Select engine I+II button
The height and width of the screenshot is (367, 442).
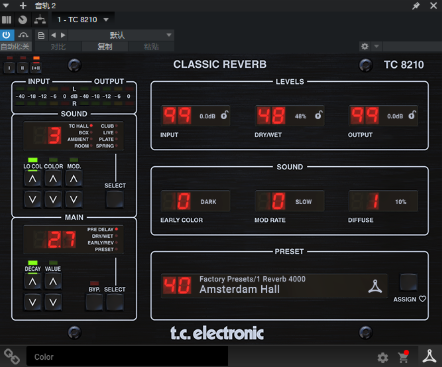tap(36, 68)
